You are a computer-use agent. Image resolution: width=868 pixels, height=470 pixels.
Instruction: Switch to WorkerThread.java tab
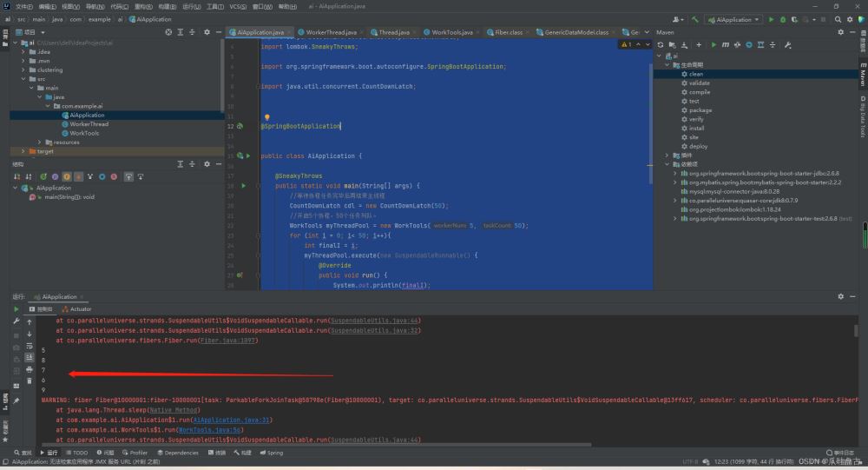coord(331,32)
